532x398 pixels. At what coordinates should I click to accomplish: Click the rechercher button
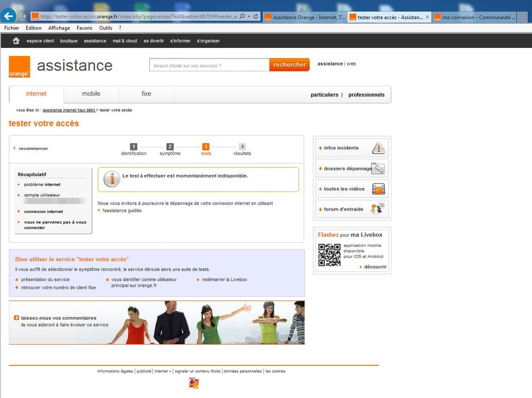(289, 65)
